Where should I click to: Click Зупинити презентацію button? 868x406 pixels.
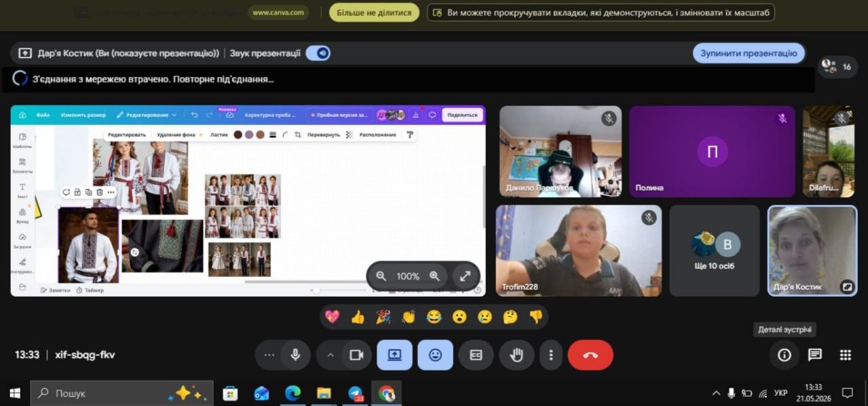(749, 53)
